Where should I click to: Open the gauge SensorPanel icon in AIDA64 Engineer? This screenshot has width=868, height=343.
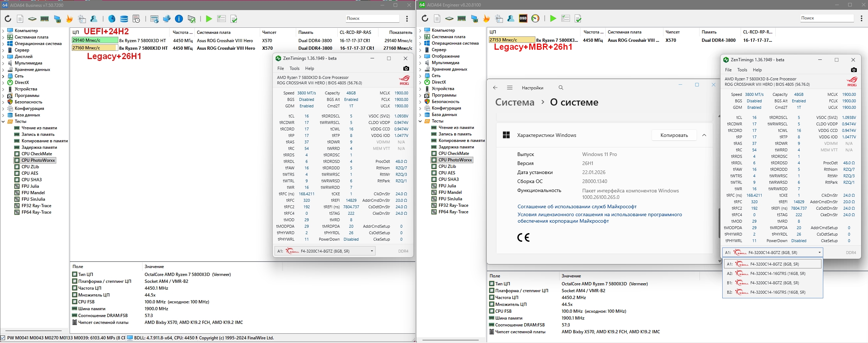[535, 18]
